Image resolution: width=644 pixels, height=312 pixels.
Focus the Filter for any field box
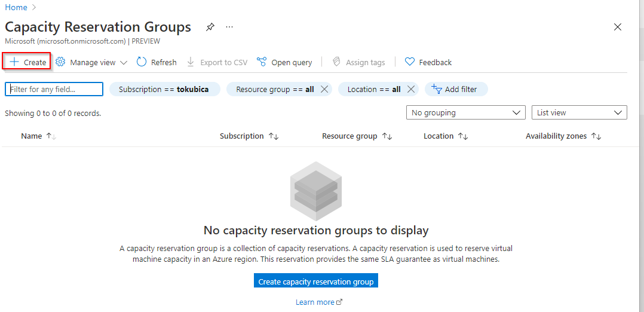coord(54,89)
